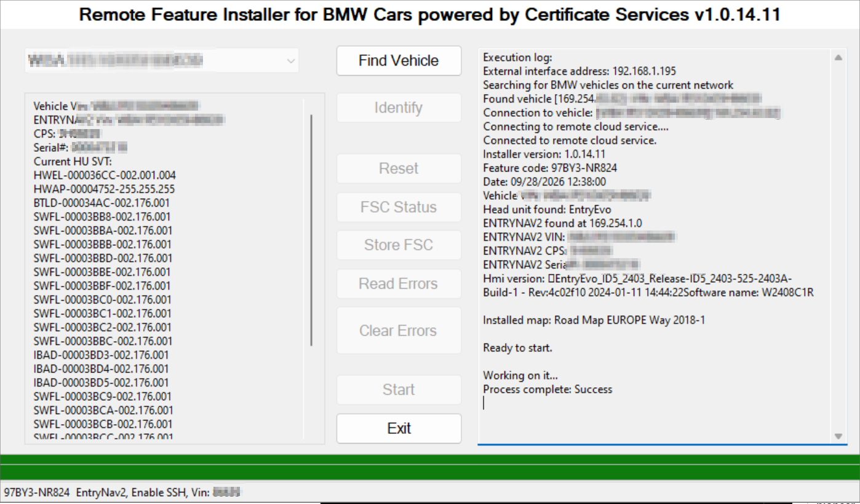Click 'Installer version: 1.0.14.11' log line
860x504 pixels.
pyautogui.click(x=544, y=154)
